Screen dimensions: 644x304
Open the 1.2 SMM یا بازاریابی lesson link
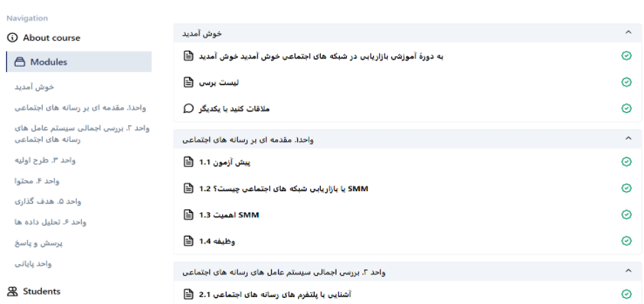tap(283, 188)
